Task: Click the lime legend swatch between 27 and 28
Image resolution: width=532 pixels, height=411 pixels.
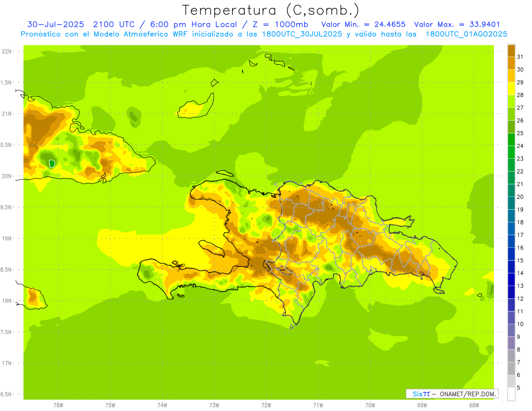Action: point(511,101)
